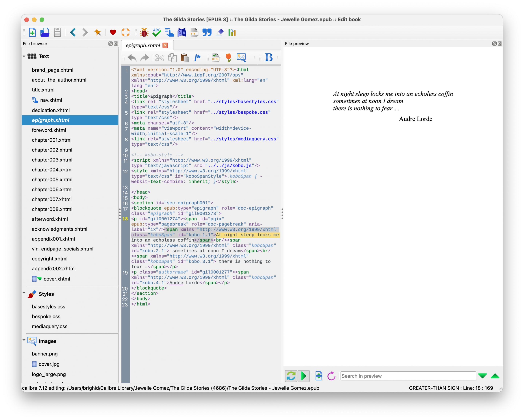The height and width of the screenshot is (420, 524).
Task: Close the epigraph.xhtml tab
Action: point(165,45)
